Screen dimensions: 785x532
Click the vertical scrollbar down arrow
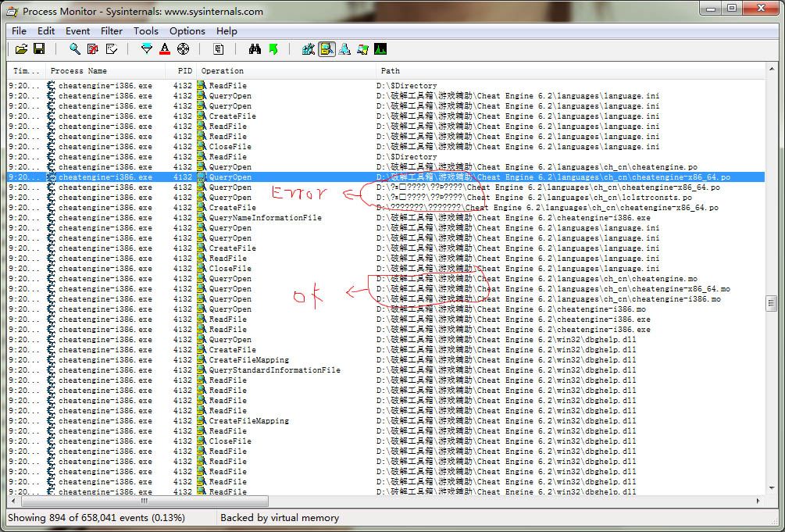771,488
